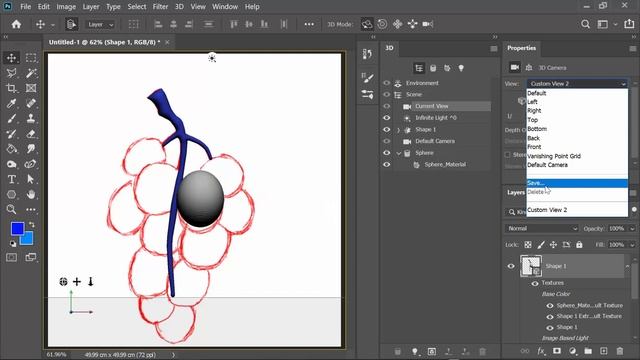640x360 pixels.
Task: Select the Eraser tool
Action: click(x=31, y=133)
